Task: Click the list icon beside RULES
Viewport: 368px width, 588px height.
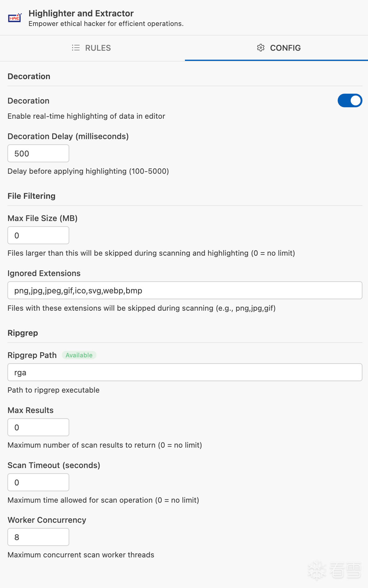Action: pos(76,48)
